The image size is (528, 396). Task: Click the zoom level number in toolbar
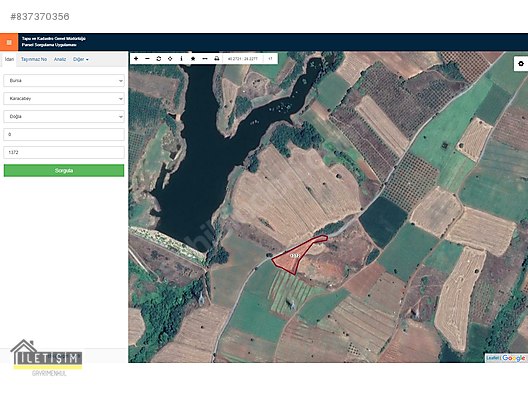[270, 59]
